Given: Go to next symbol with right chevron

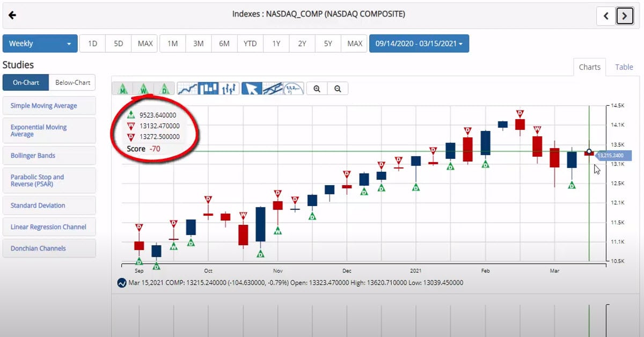Looking at the screenshot, I should click(624, 16).
